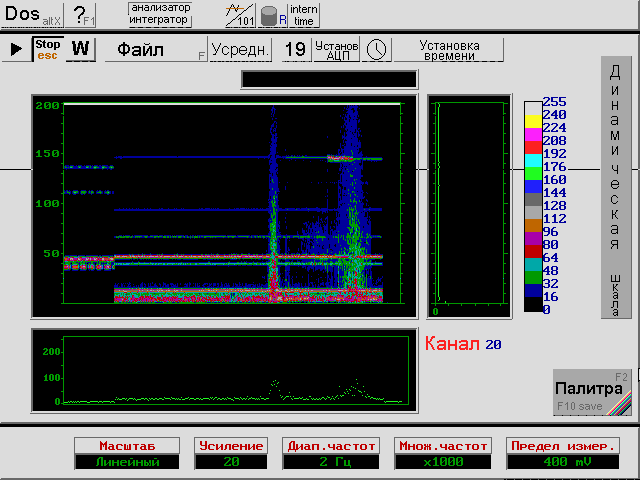Click the Stop esc button
640x480 pixels.
(x=47, y=49)
